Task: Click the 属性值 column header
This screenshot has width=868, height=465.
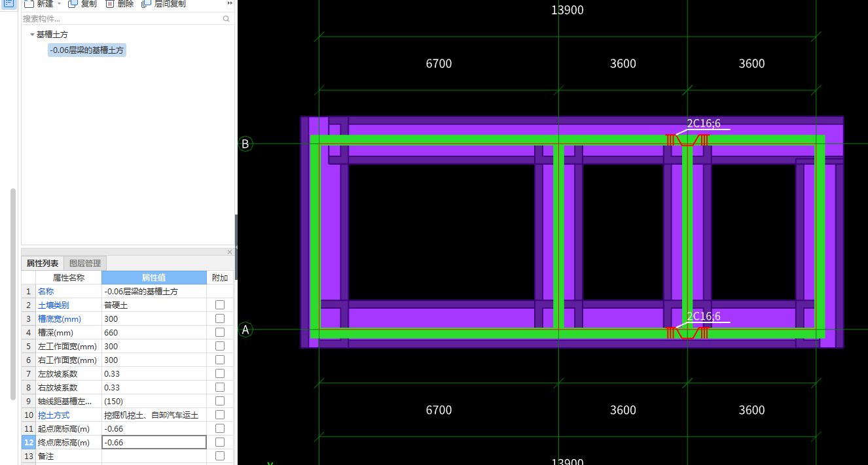Action: click(154, 278)
